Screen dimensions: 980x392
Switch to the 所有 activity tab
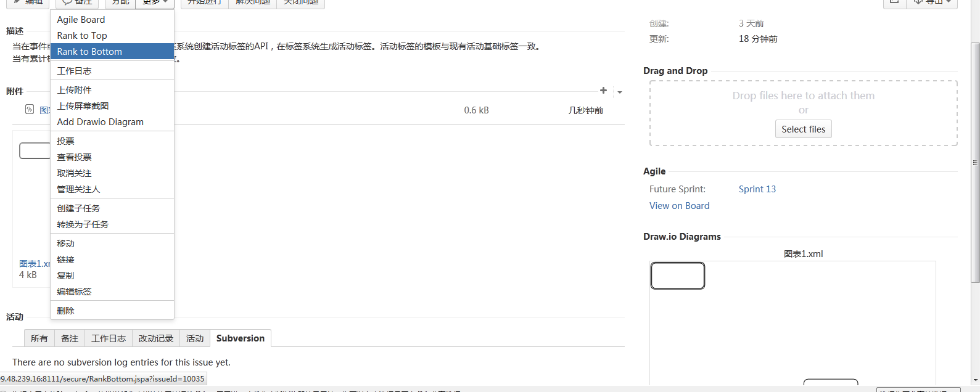click(x=39, y=338)
